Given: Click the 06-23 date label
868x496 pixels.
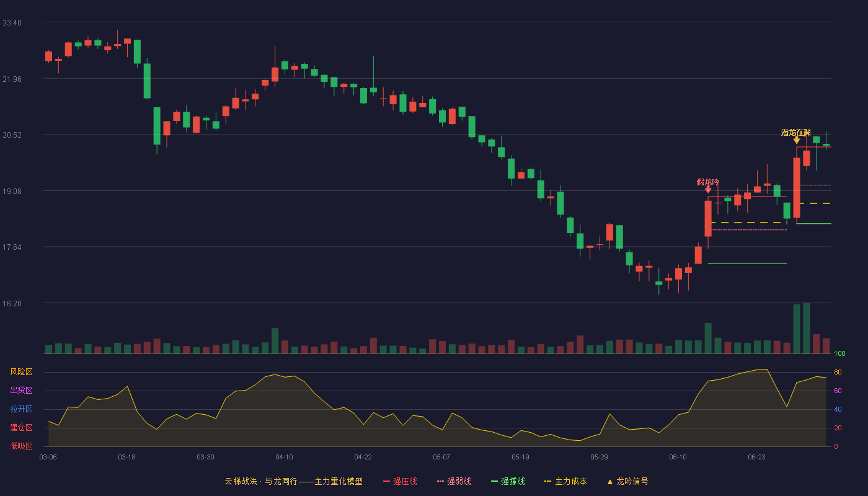Looking at the screenshot, I should pos(756,457).
